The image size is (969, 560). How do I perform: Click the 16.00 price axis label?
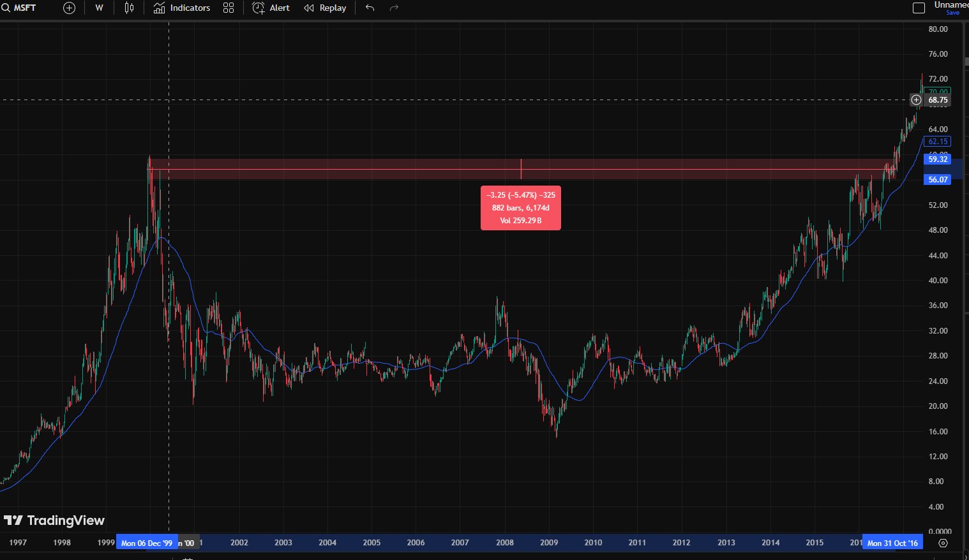(938, 432)
